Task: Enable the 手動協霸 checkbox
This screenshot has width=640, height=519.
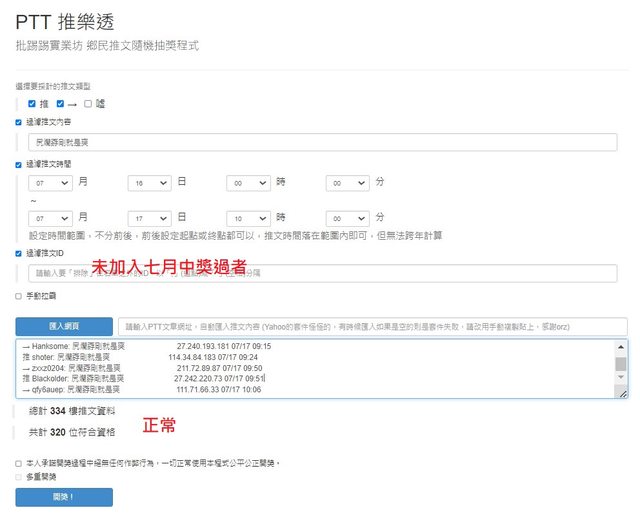Action: (19, 296)
